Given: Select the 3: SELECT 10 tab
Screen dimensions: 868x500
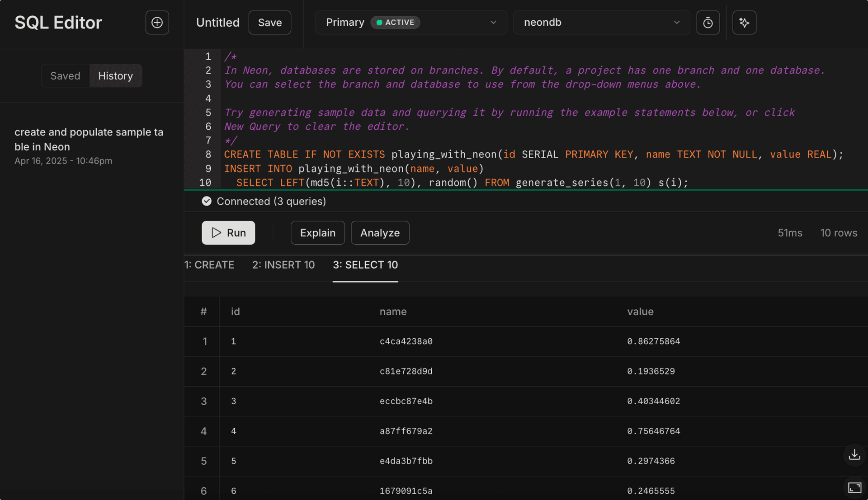Looking at the screenshot, I should (365, 265).
